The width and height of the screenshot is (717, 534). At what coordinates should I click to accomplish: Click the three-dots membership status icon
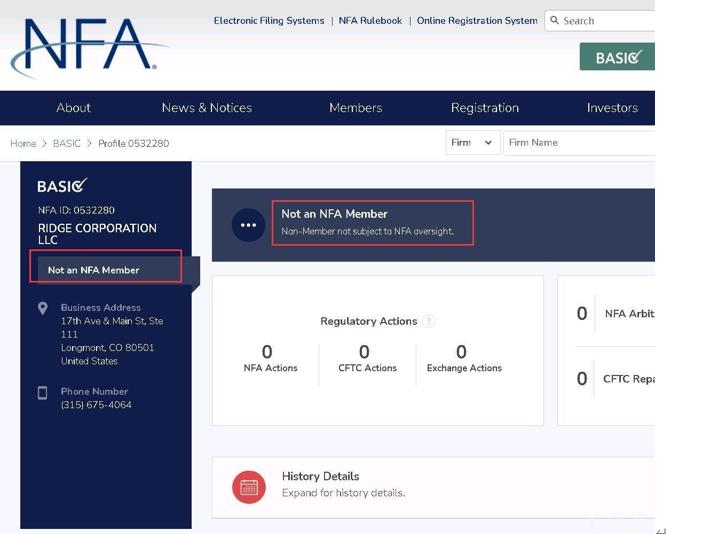tap(248, 225)
